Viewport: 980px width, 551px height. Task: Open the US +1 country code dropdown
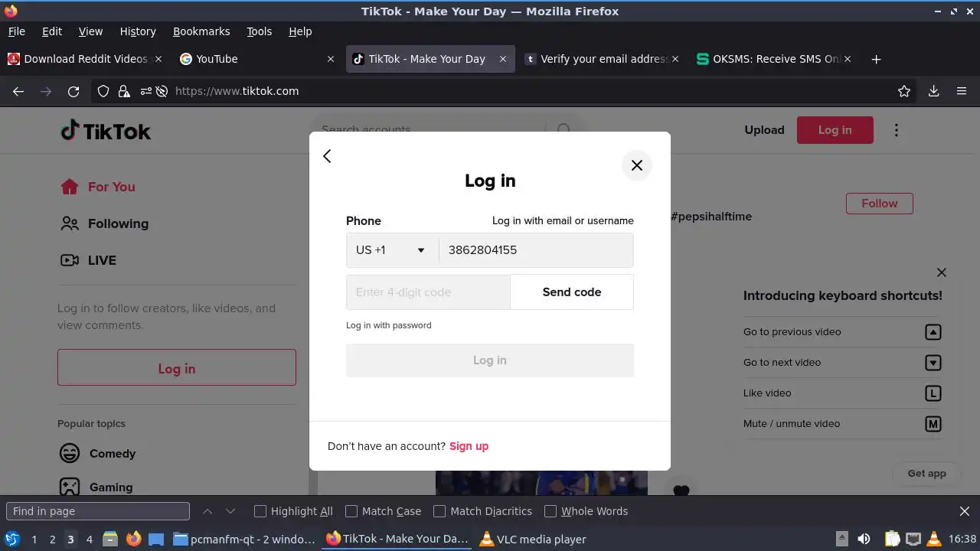[392, 250]
